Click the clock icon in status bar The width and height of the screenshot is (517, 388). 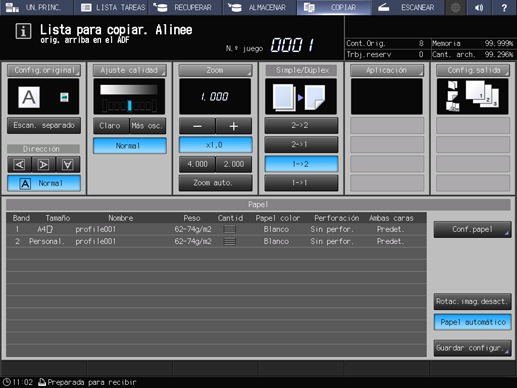[7, 382]
